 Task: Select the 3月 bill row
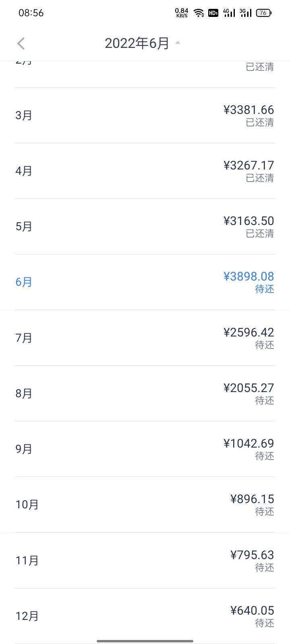145,116
